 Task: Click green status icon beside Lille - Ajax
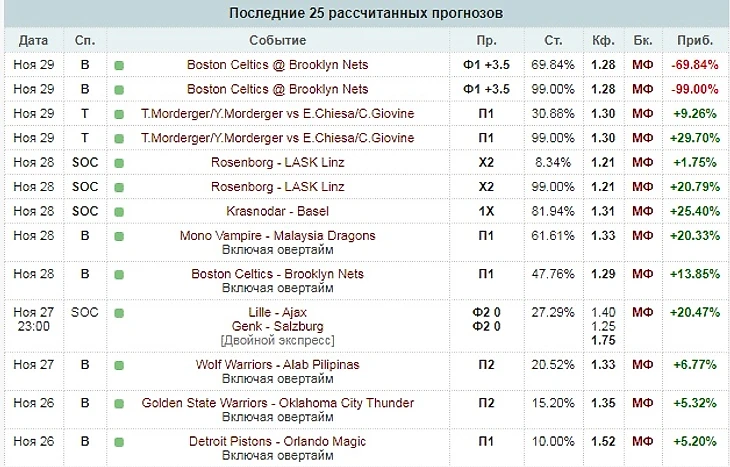pos(119,313)
